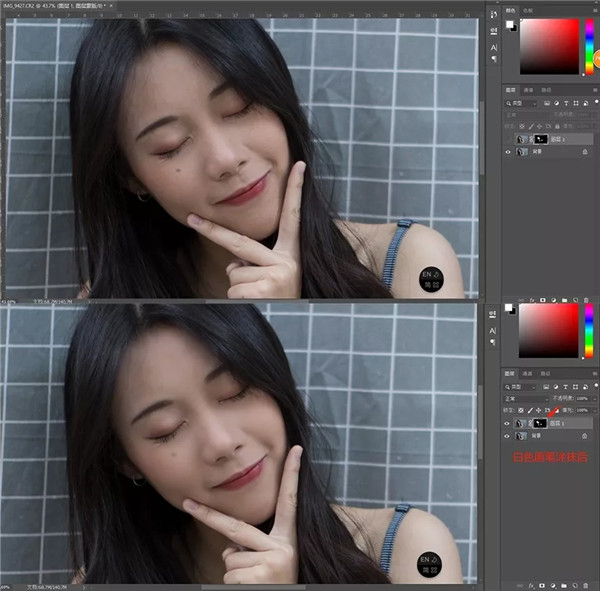Select layer 1 image thumbnail in upper window

pyautogui.click(x=521, y=139)
